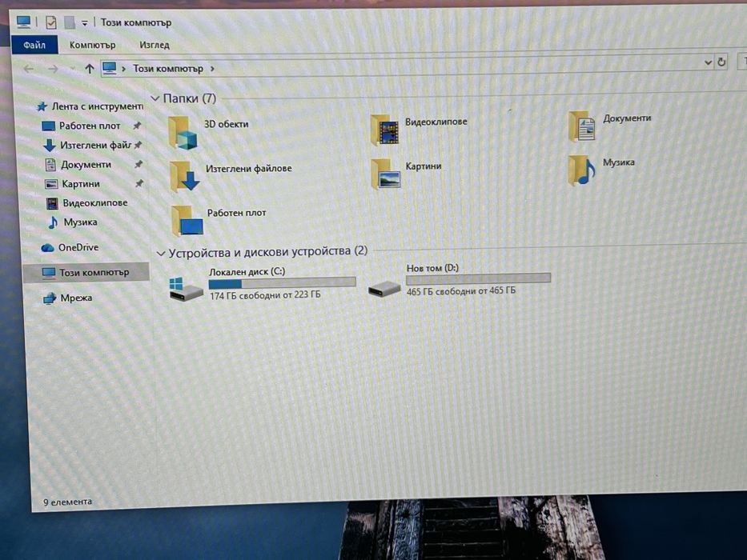Image resolution: width=747 pixels, height=560 pixels.
Task: Open the Музика folder icon in main pane
Action: point(582,170)
